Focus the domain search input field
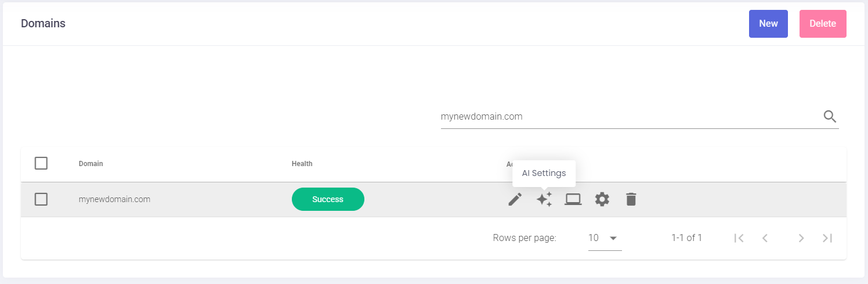The width and height of the screenshot is (868, 284). pos(627,117)
